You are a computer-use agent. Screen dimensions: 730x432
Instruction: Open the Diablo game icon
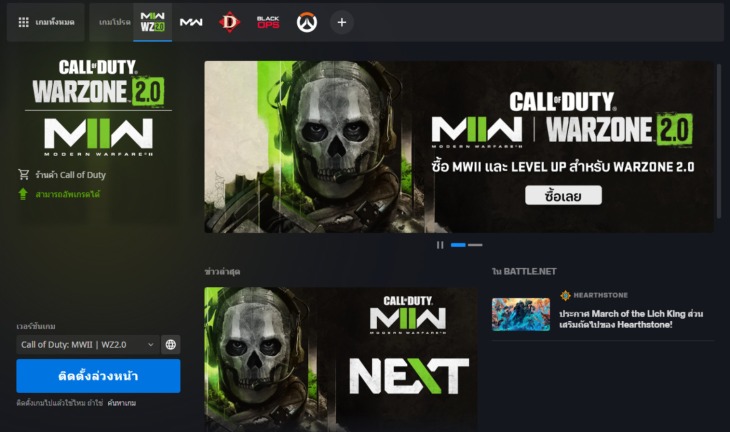pyautogui.click(x=229, y=22)
